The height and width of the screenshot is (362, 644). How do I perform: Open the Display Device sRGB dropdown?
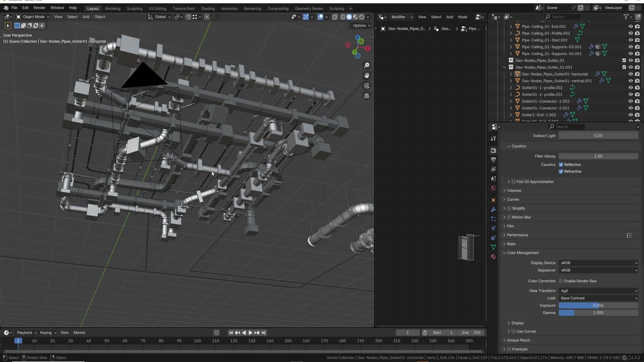coord(598,263)
